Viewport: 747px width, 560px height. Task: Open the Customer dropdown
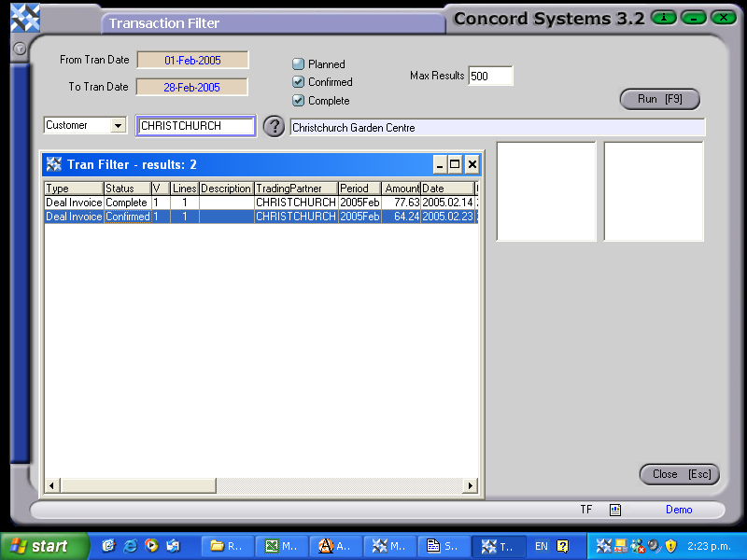click(118, 125)
